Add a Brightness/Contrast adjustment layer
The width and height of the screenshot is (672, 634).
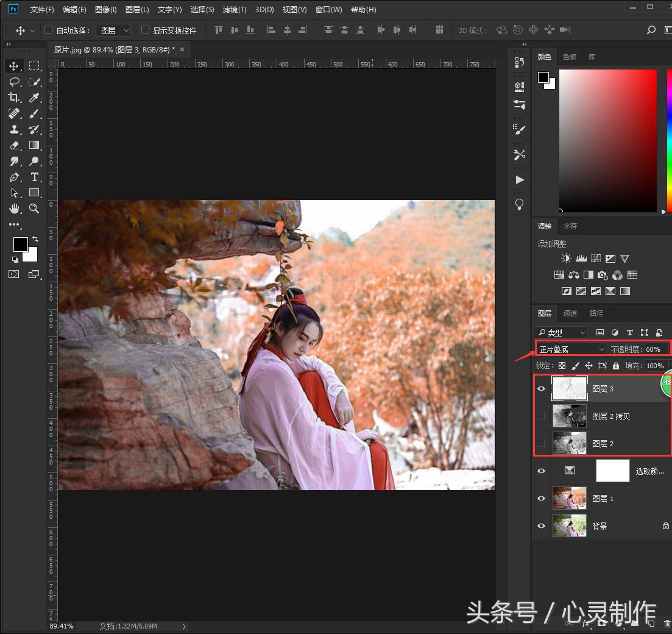tap(565, 258)
